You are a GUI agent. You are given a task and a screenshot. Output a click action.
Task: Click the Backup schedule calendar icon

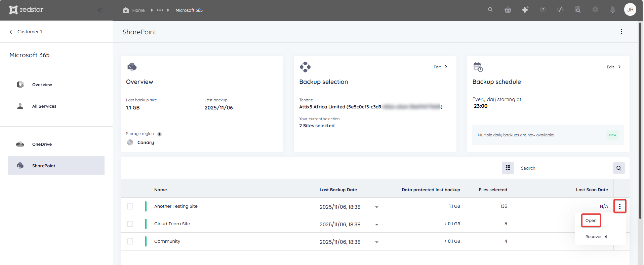[x=478, y=67]
